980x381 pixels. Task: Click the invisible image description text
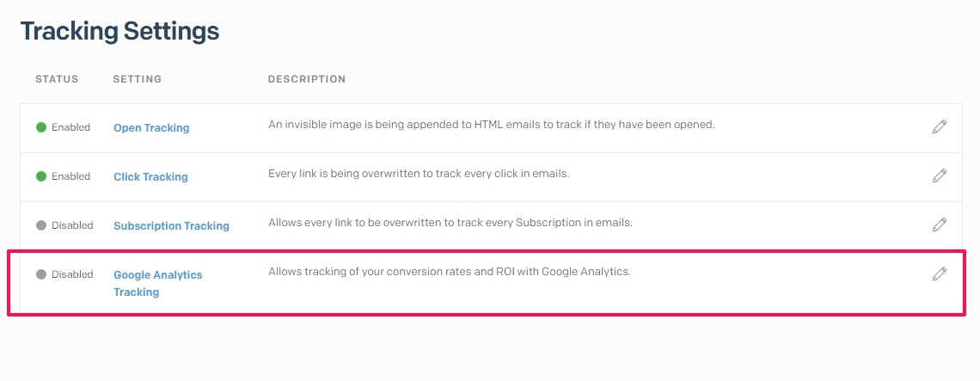coord(491,125)
